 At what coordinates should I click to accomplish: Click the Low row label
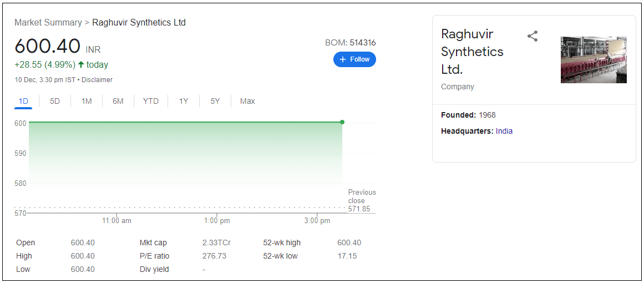click(23, 270)
